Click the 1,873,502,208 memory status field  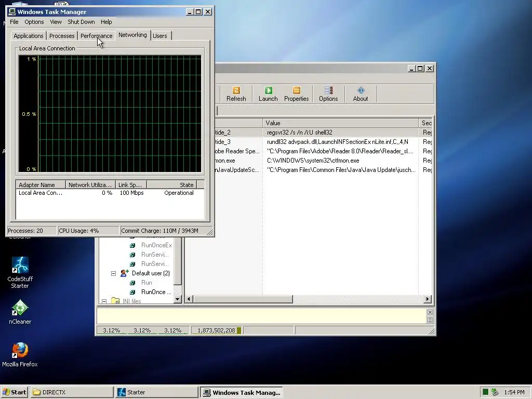point(216,330)
